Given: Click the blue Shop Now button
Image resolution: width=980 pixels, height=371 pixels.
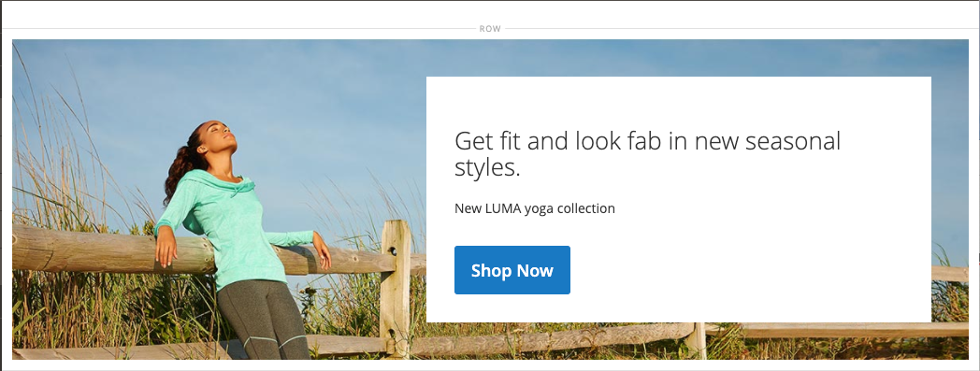Looking at the screenshot, I should (x=512, y=270).
